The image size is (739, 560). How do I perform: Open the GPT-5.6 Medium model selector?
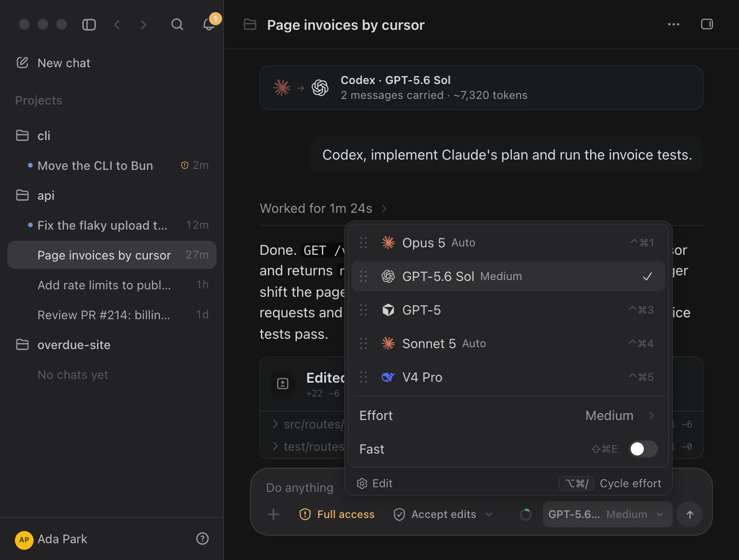[607, 514]
